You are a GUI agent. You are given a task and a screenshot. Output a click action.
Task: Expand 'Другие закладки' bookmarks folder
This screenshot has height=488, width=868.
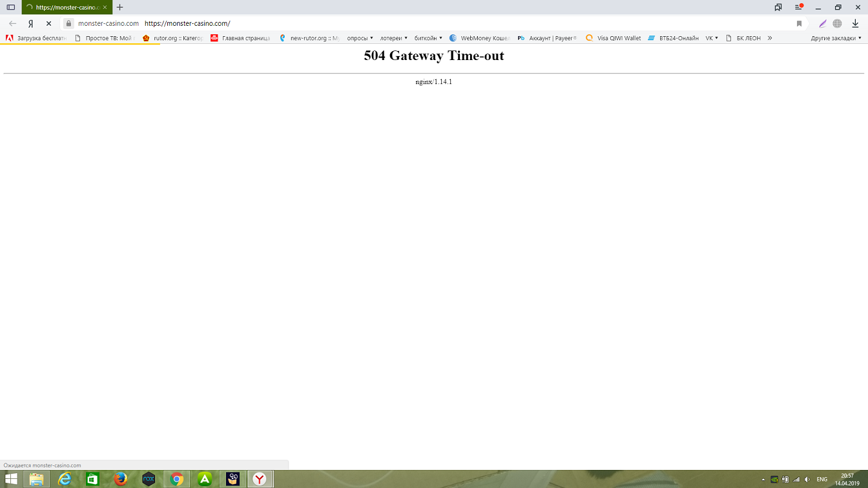(x=836, y=38)
